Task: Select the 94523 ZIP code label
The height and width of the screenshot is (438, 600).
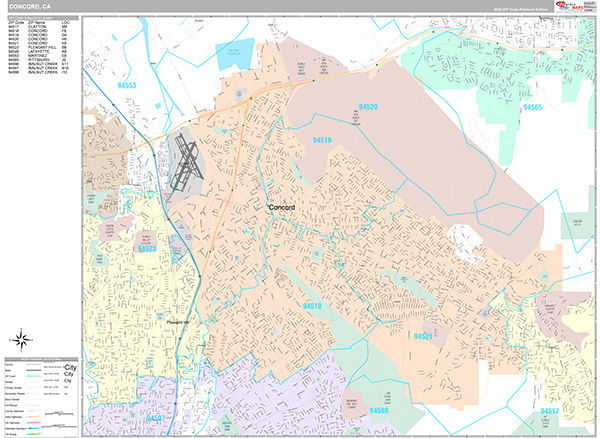Action: point(147,246)
